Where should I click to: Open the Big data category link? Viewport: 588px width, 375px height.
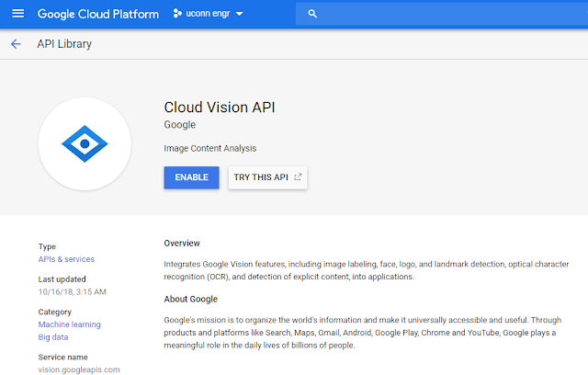coord(53,337)
